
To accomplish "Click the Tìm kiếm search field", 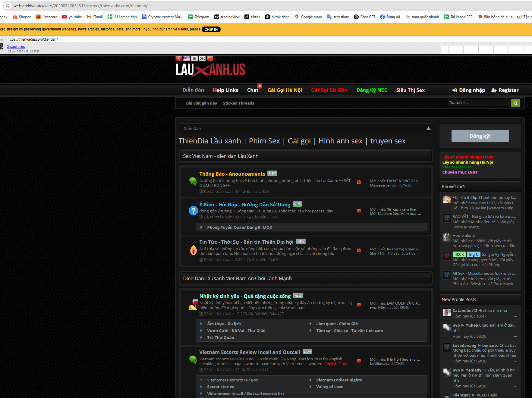I will 479,103.
